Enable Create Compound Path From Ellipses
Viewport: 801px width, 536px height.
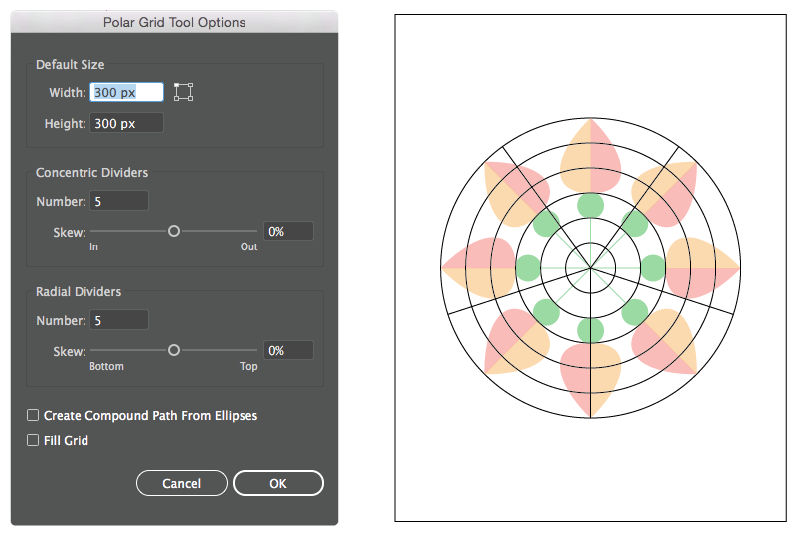tap(34, 415)
